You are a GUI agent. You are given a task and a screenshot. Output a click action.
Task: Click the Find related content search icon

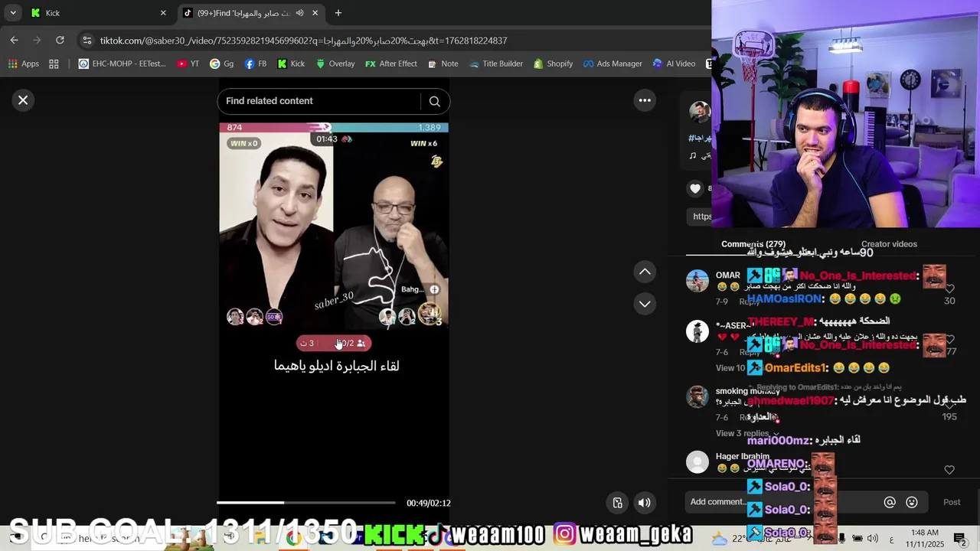click(434, 101)
